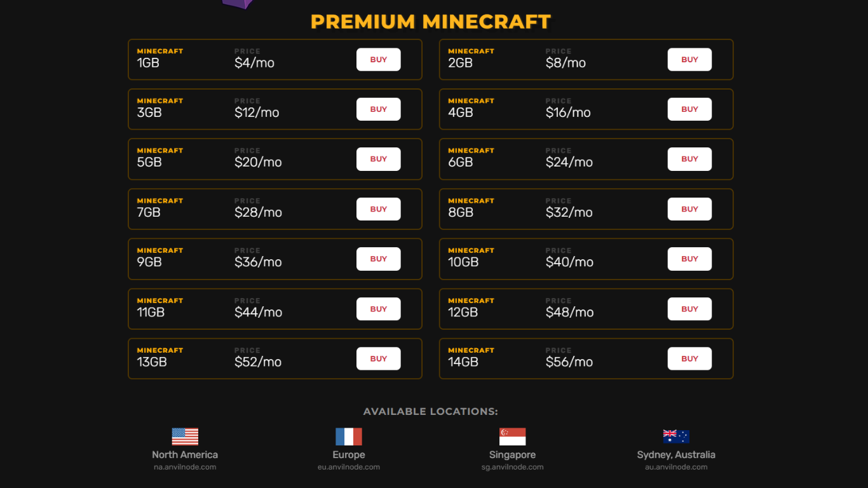
Task: Click the purple block graphic at top
Action: 238,4
